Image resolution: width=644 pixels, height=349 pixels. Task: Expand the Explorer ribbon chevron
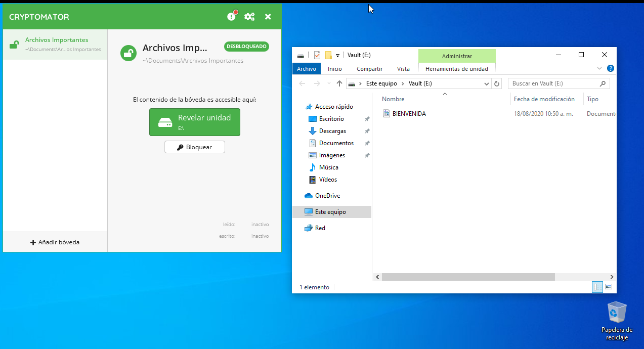599,68
